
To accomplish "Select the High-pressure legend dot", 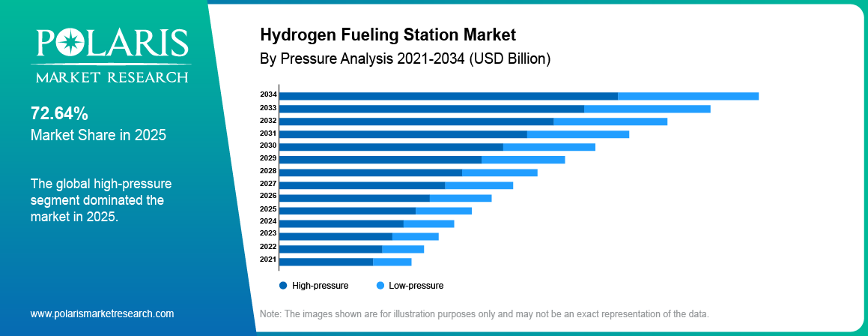I will click(x=283, y=286).
